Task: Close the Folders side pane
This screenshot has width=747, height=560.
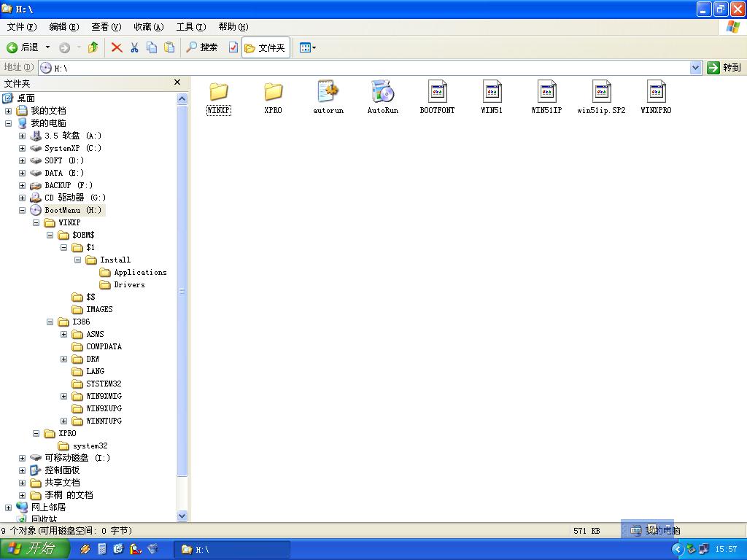Action: pos(177,82)
